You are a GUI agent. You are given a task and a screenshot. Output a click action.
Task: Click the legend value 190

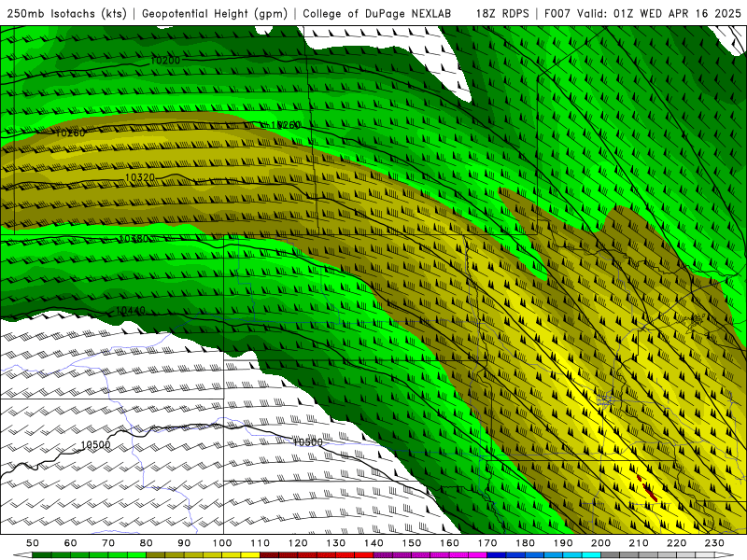(x=563, y=543)
